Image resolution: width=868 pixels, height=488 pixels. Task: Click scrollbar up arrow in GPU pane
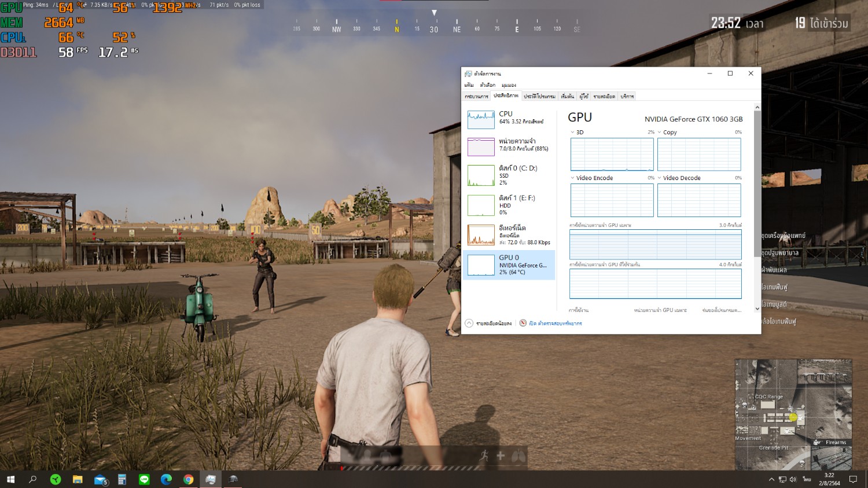757,108
